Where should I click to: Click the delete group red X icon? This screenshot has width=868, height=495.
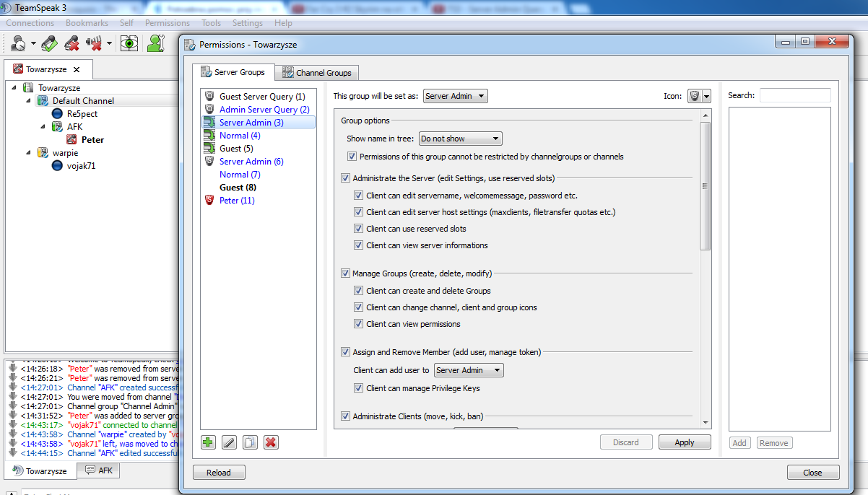point(271,442)
